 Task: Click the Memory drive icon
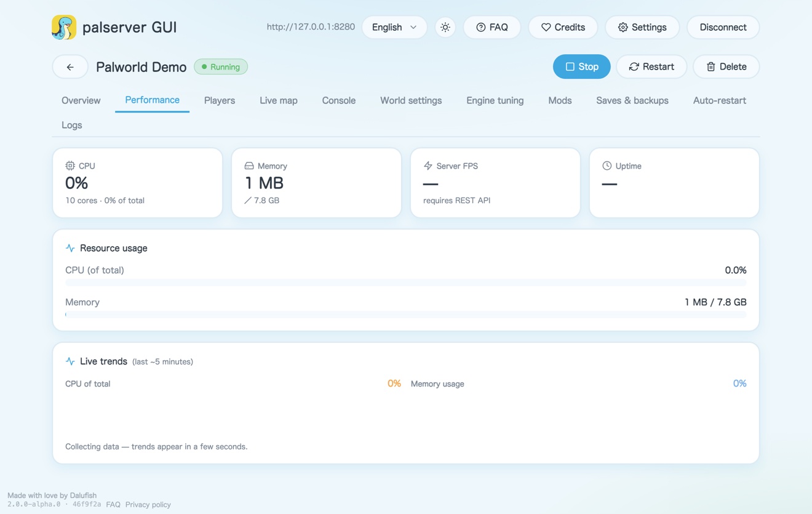249,166
